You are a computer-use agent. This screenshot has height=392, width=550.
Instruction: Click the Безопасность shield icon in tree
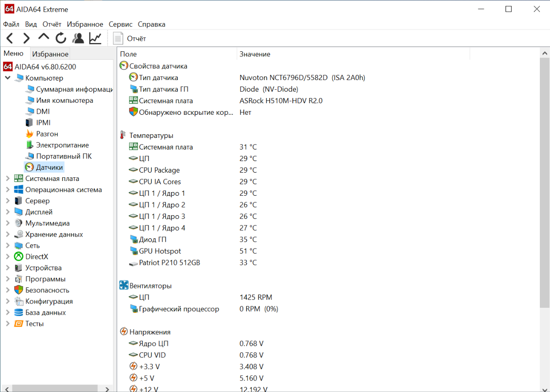[x=19, y=290]
